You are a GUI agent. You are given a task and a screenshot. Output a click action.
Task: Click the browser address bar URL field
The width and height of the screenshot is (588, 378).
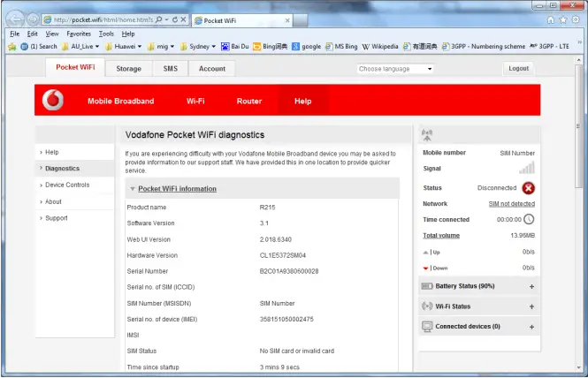[103, 19]
